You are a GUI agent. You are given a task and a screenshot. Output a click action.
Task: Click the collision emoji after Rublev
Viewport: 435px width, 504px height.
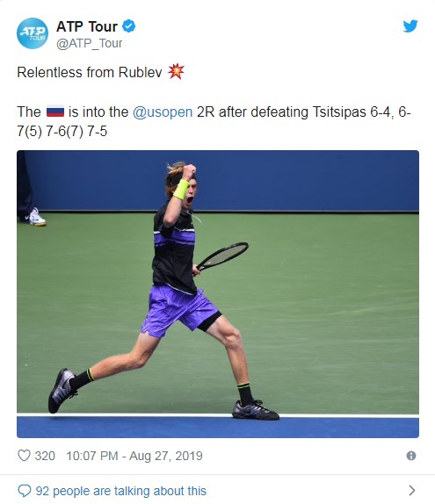[176, 72]
